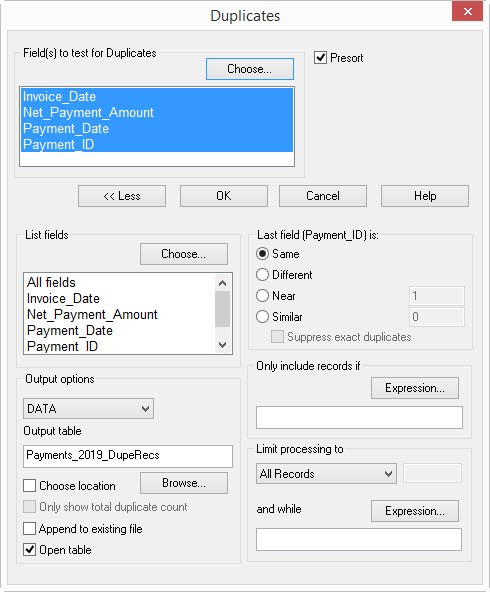Click the scroll down arrow in List fields
490x592 pixels.
tap(222, 344)
